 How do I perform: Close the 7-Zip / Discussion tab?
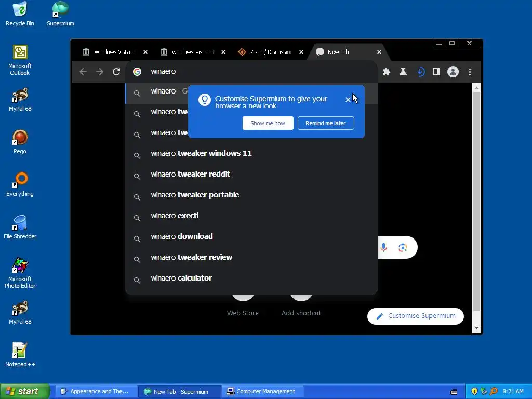pyautogui.click(x=301, y=52)
